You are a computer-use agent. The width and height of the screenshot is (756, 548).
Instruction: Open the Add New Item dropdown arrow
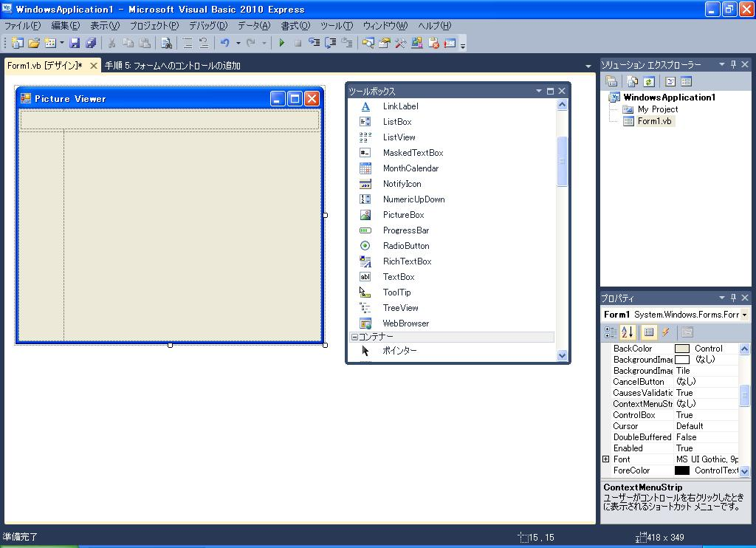62,43
